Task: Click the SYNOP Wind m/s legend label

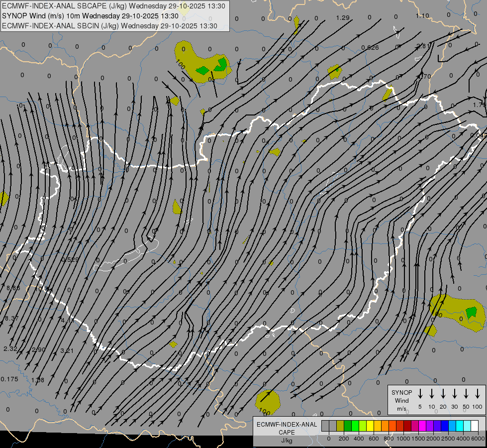Action: 401,401
